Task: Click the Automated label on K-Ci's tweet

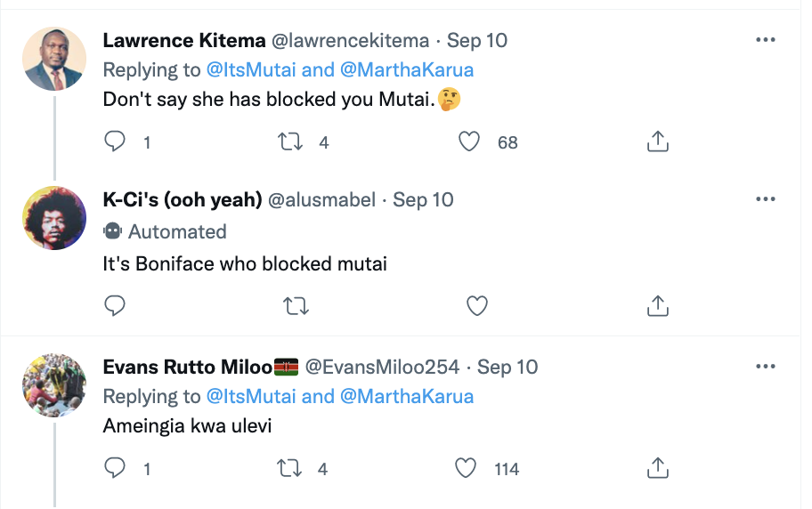Action: pyautogui.click(x=177, y=231)
